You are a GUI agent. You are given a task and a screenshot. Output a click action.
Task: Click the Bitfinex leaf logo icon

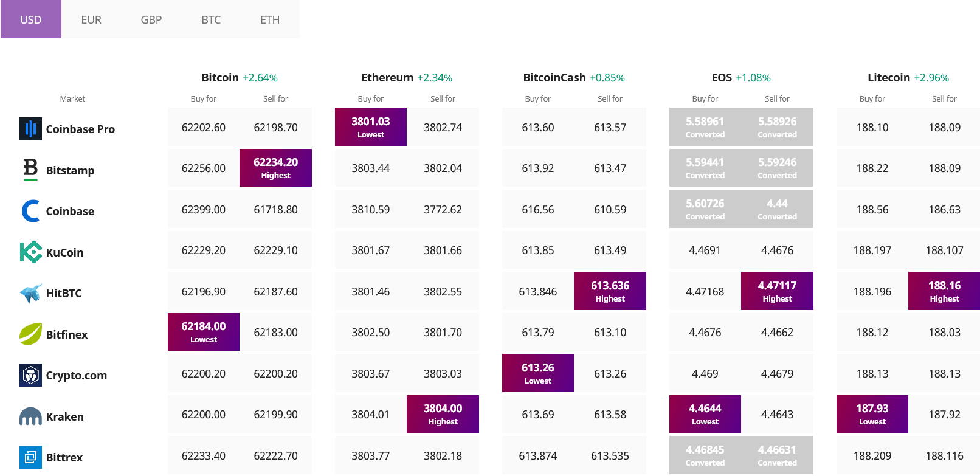point(30,334)
